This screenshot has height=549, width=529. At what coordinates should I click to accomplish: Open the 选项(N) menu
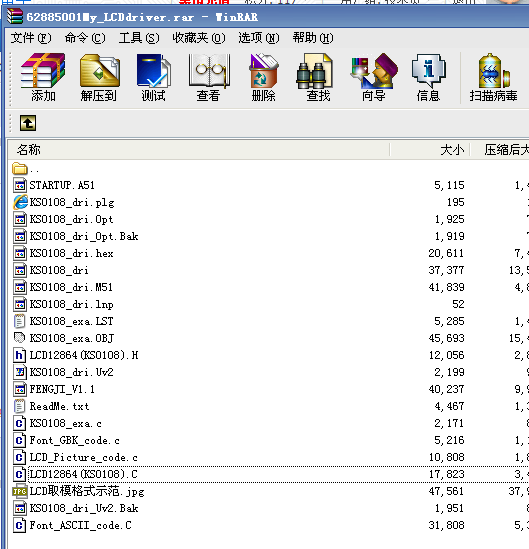pyautogui.click(x=259, y=38)
